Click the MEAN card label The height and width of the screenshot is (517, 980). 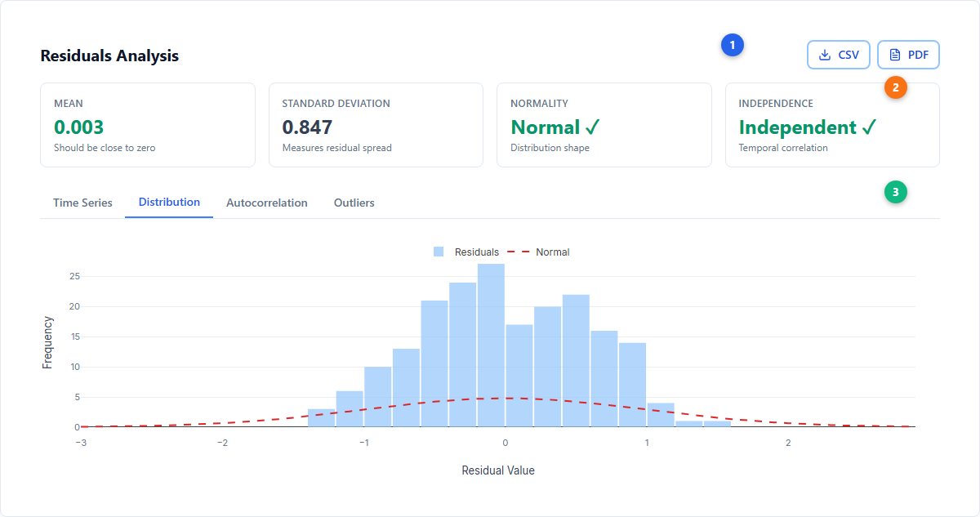point(68,104)
